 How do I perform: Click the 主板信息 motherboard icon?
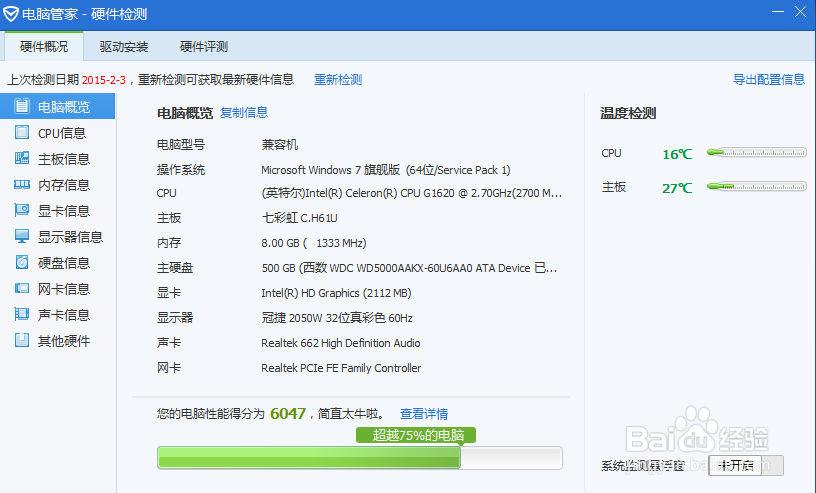coord(22,158)
